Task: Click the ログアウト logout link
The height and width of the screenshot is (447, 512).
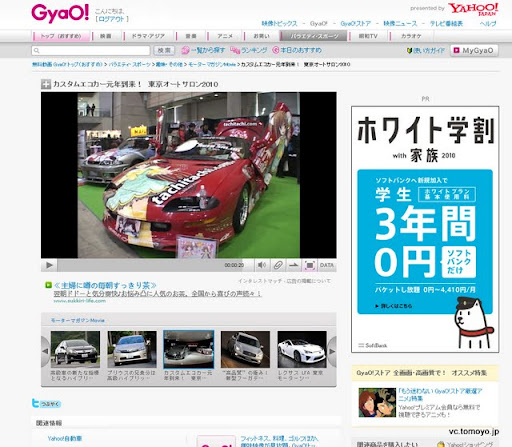Action: tap(112, 19)
